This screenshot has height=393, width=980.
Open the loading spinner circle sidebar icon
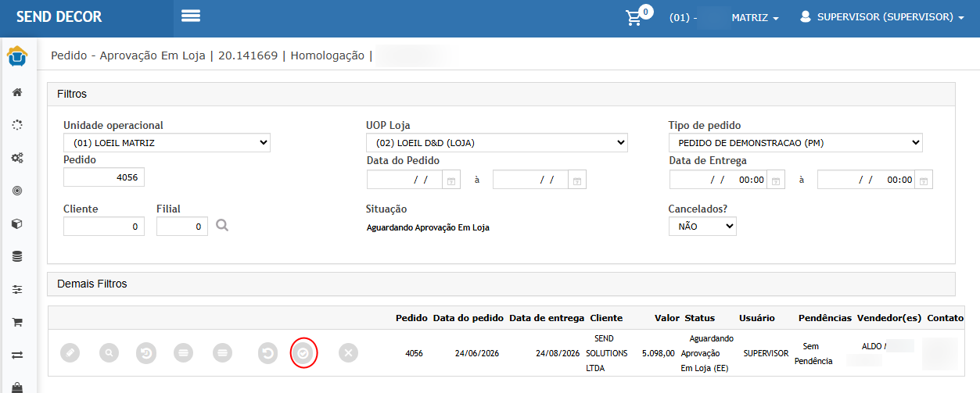[x=17, y=125]
